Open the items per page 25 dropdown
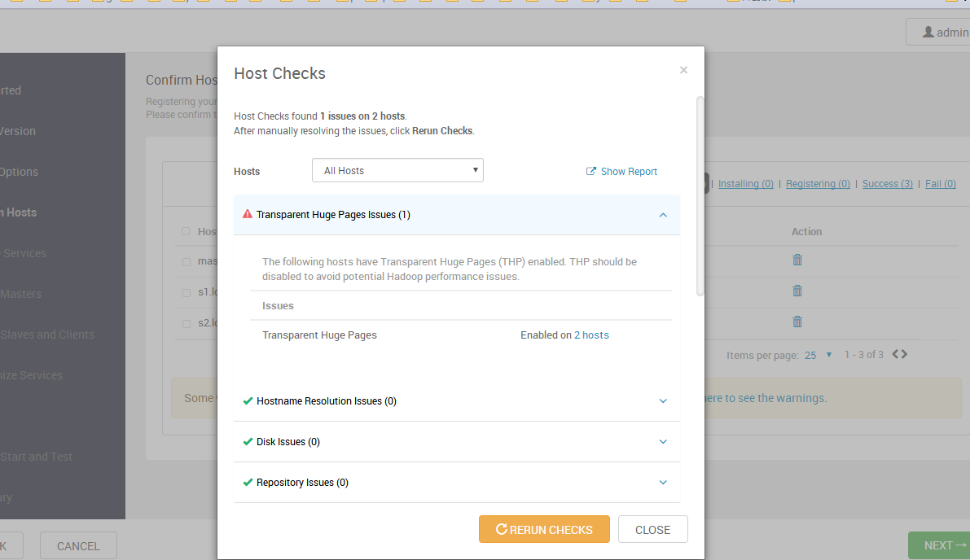Viewport: 970px width, 560px height. (818, 355)
